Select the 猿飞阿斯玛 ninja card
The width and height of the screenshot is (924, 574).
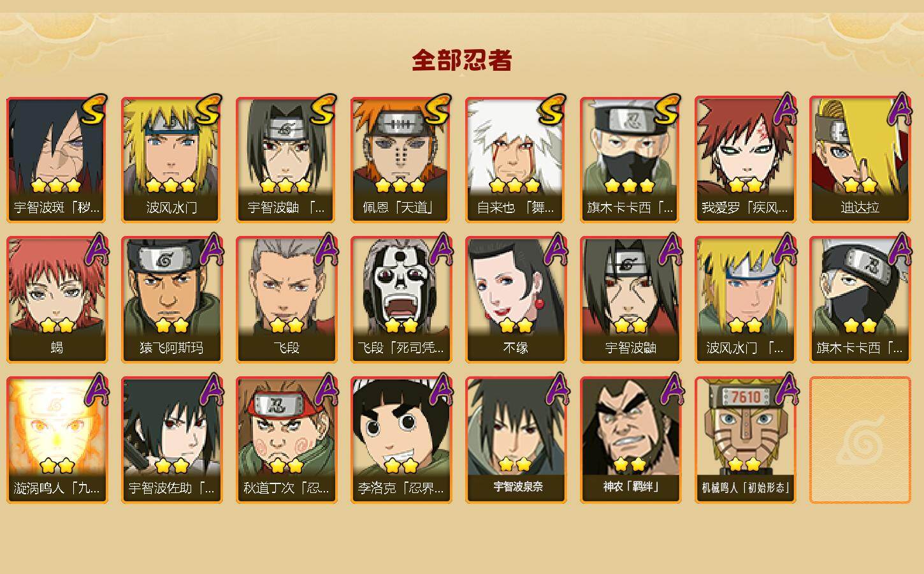(x=171, y=300)
